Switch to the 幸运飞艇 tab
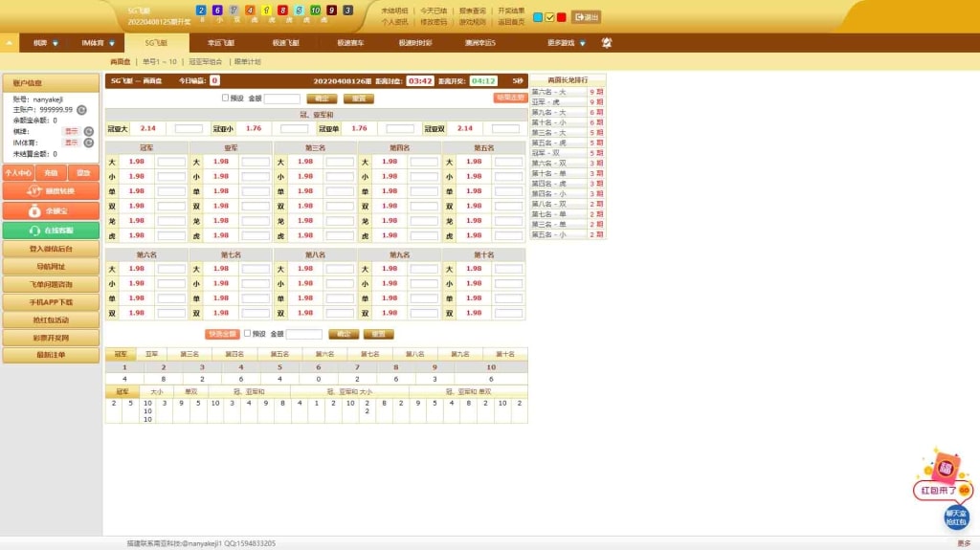Screen dimensions: 980x550 [221, 42]
